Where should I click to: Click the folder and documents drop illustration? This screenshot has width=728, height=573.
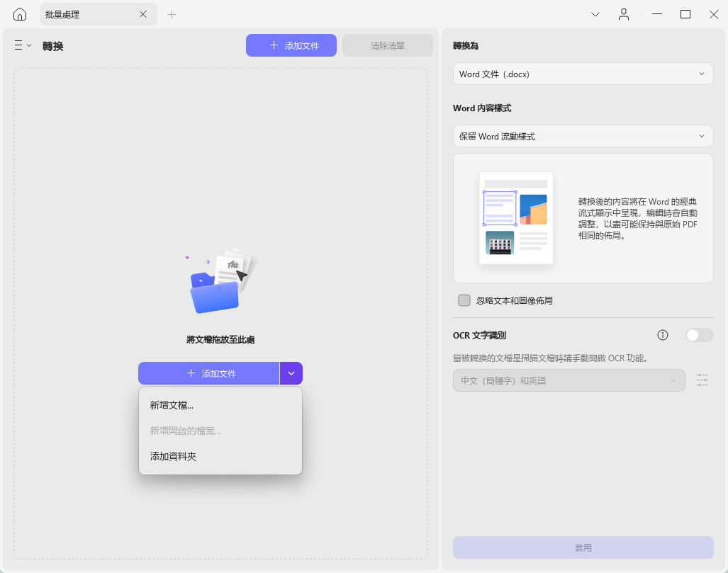220,280
